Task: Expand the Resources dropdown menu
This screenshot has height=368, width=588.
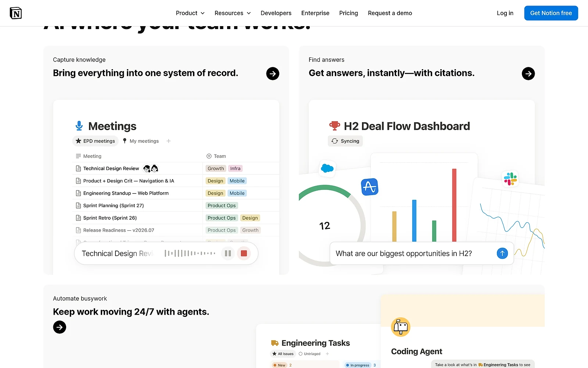Action: click(233, 13)
